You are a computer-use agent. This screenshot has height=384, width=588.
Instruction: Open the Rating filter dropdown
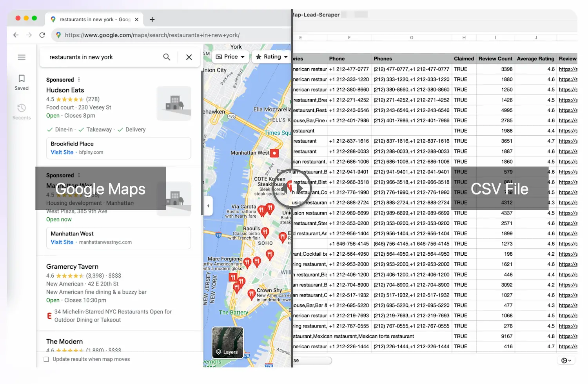click(x=272, y=57)
